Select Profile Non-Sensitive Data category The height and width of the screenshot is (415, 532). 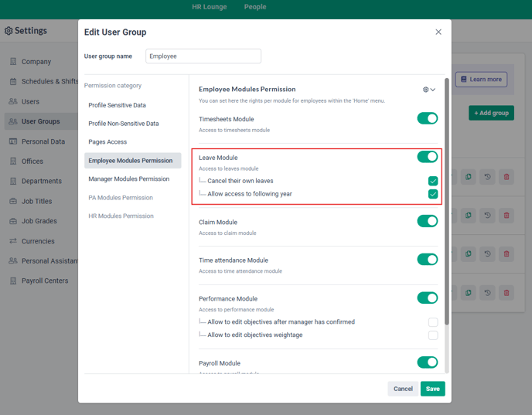[x=124, y=124]
